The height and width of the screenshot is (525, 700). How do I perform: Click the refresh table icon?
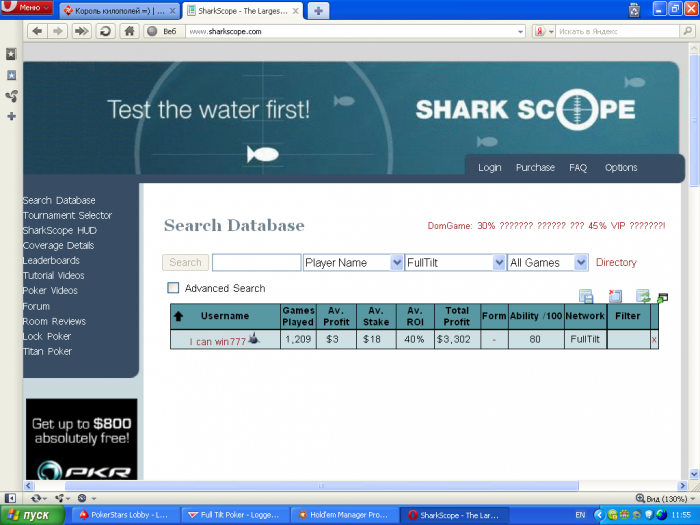(x=643, y=296)
